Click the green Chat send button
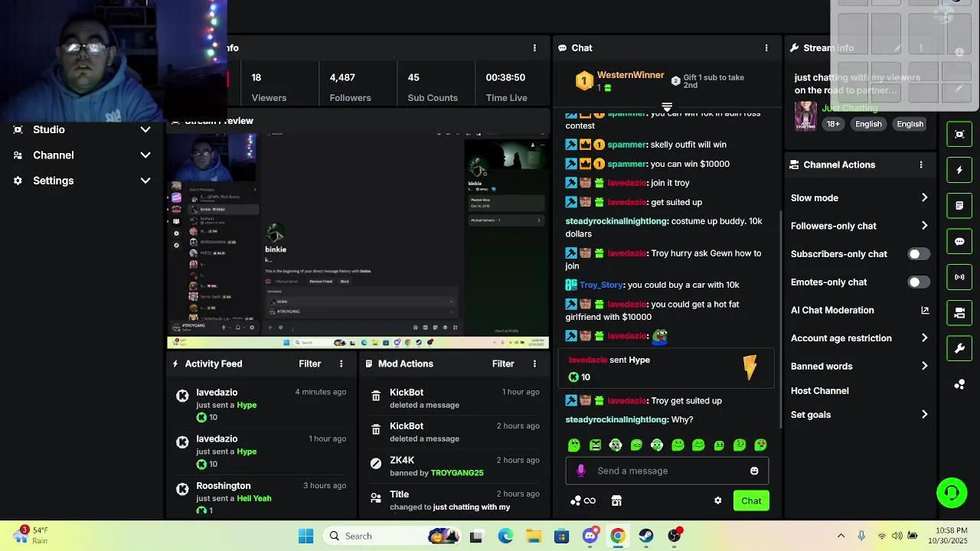The image size is (980, 551). tap(751, 500)
